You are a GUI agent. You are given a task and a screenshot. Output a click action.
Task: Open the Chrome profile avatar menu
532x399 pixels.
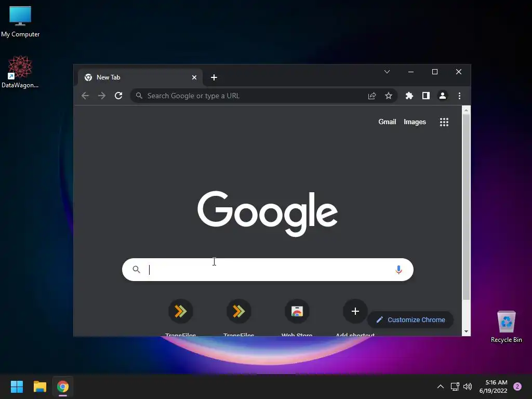(443, 96)
